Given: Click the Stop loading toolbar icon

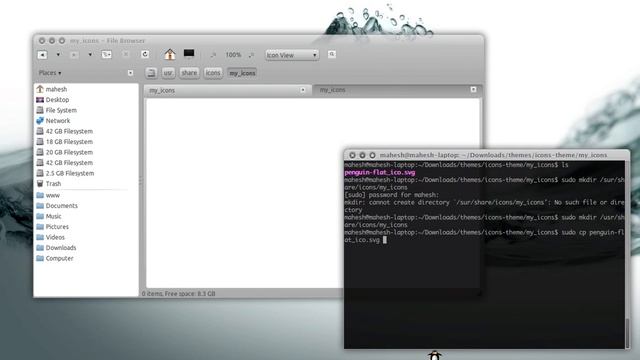Looking at the screenshot, I should tap(126, 54).
